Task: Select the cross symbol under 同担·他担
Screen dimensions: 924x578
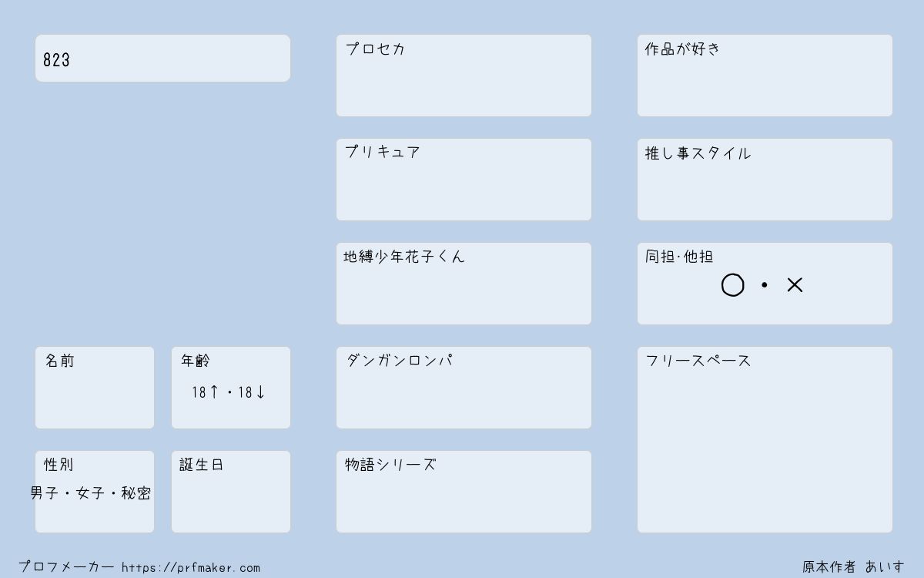Action: [x=795, y=285]
